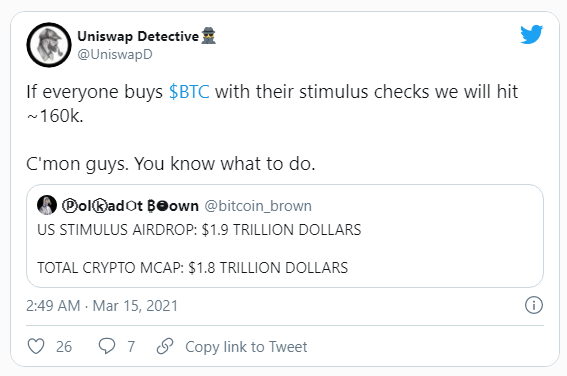Click the detective emoji beside name

coord(209,35)
